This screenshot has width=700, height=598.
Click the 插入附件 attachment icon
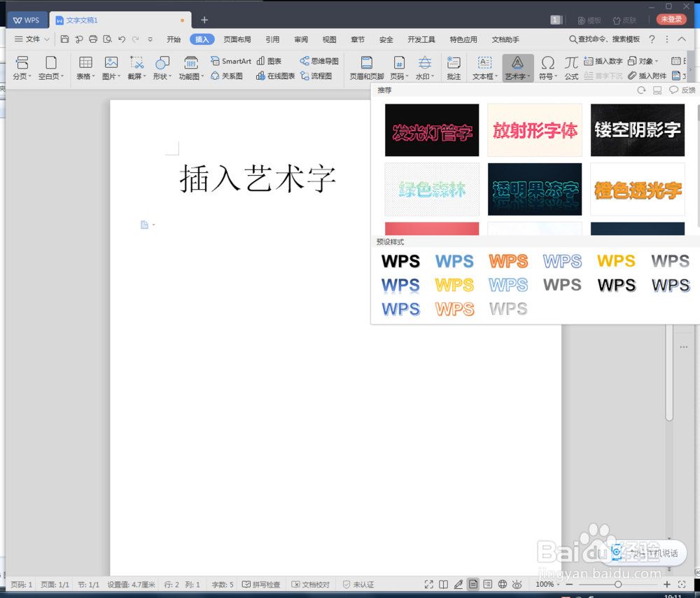tap(647, 76)
